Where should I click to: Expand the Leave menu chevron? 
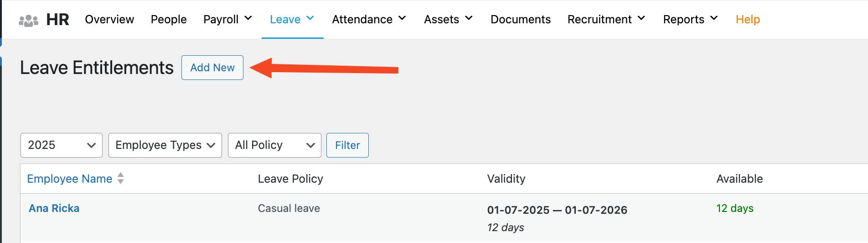click(310, 19)
